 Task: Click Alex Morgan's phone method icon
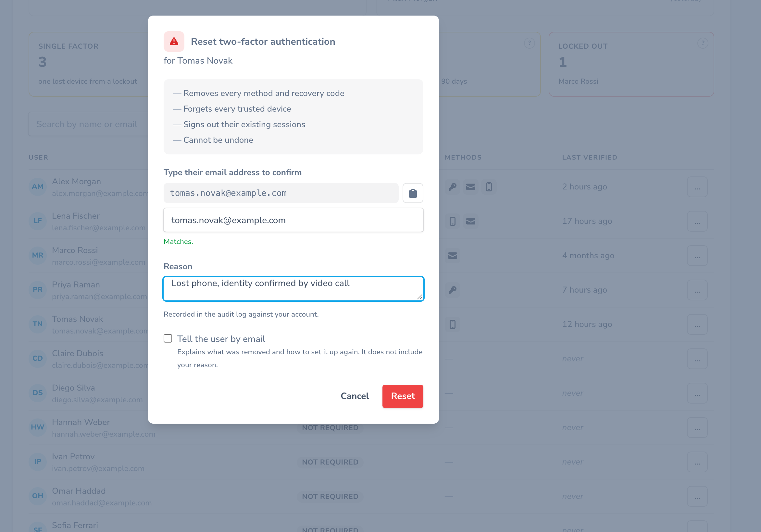(489, 187)
